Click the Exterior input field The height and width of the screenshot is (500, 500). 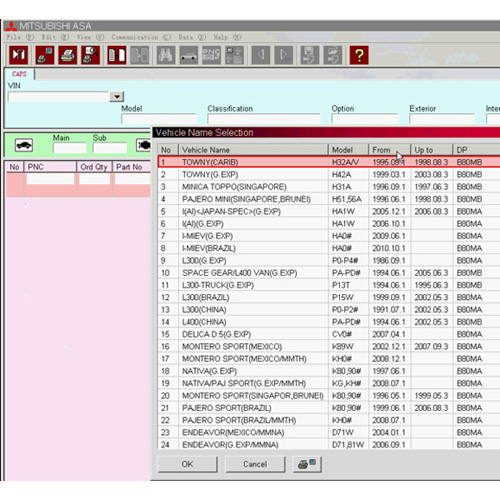(442, 119)
